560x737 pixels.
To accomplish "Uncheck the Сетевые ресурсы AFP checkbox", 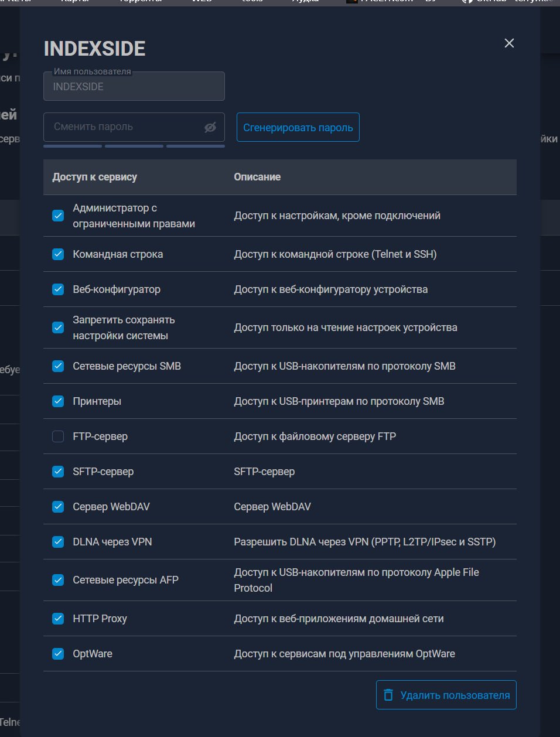I will coord(58,580).
